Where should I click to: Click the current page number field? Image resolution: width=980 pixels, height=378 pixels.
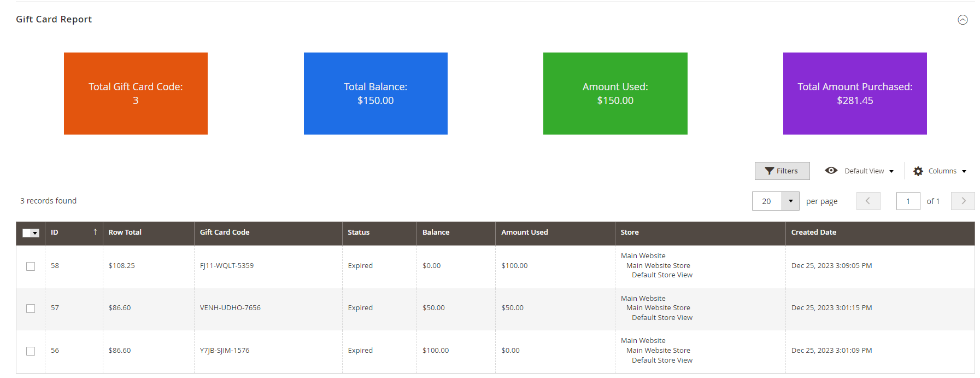point(908,201)
